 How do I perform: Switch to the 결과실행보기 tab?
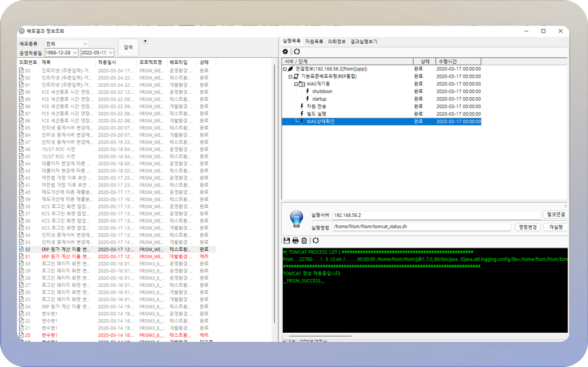coord(363,42)
